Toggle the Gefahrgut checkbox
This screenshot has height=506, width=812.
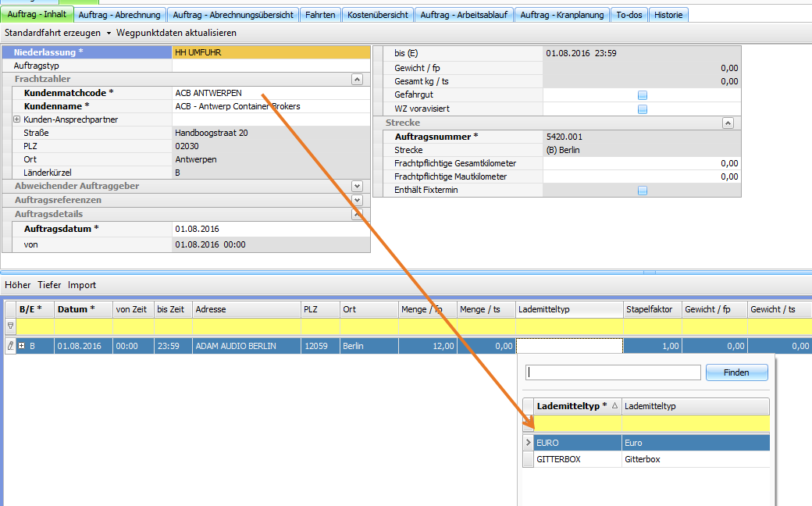point(643,95)
